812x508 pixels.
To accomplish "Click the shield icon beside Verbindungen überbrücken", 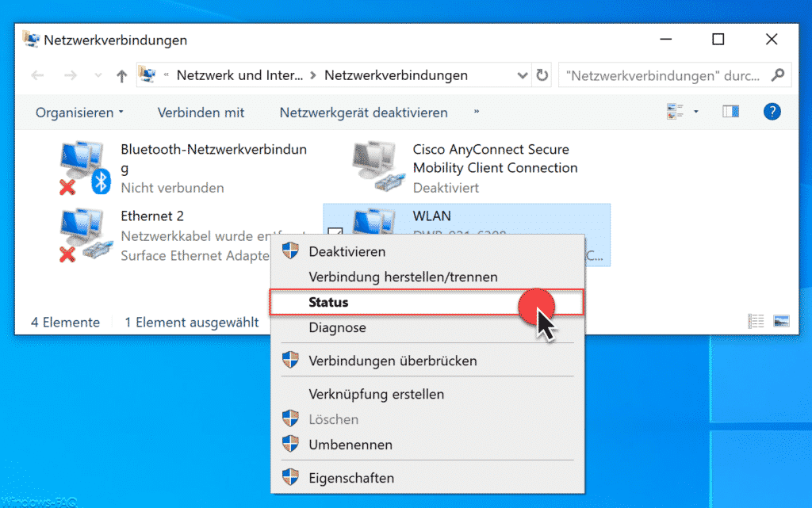I will tap(290, 360).
